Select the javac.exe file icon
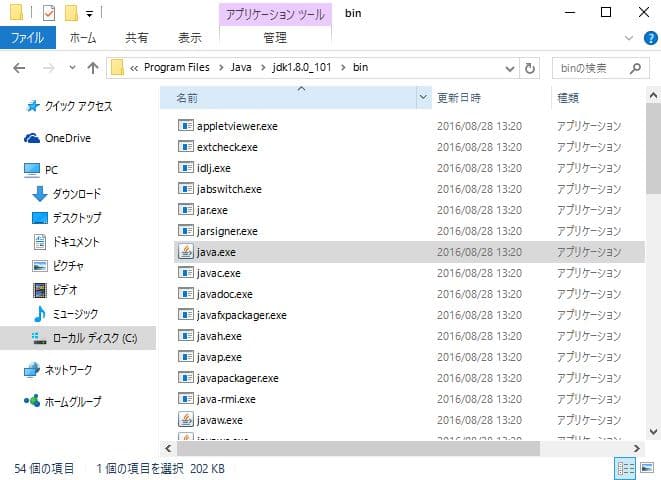 [185, 273]
